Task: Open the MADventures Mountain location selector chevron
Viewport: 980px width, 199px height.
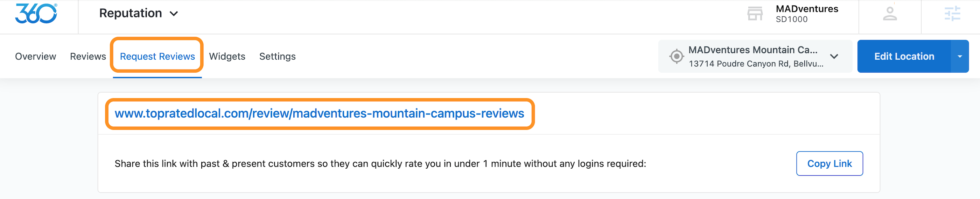Action: (x=834, y=57)
